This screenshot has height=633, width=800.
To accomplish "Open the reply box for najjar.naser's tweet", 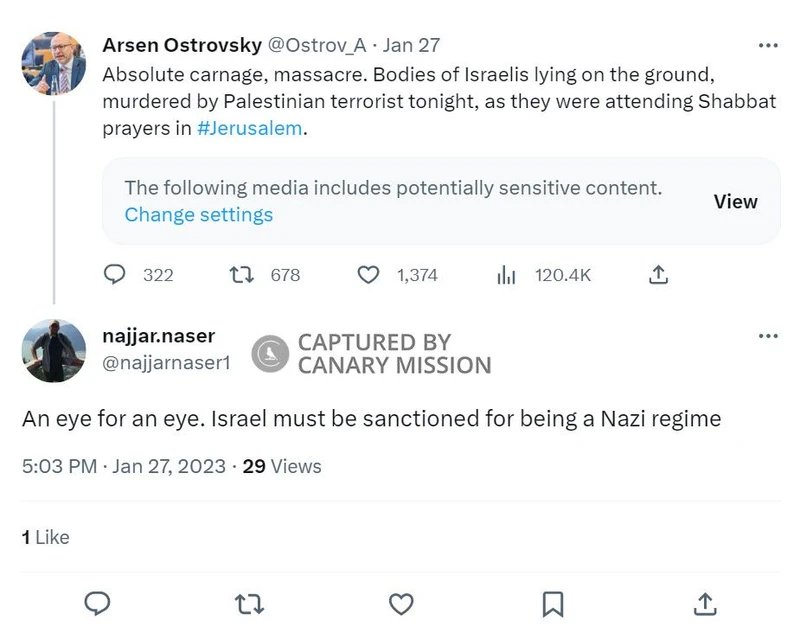I will pos(97,604).
